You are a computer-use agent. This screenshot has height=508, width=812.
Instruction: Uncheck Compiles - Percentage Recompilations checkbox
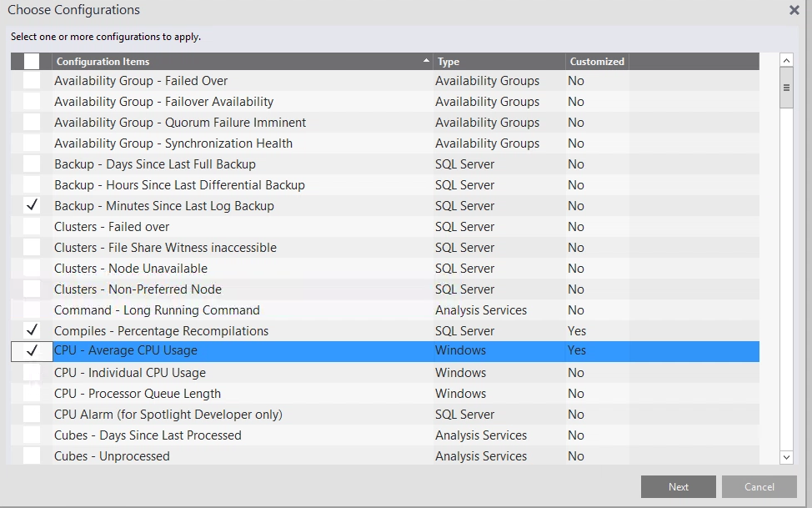32,331
